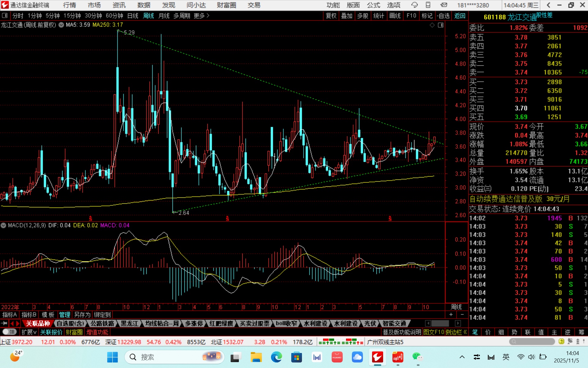Open the 行情 menu
588x368 pixels.
pos(70,5)
